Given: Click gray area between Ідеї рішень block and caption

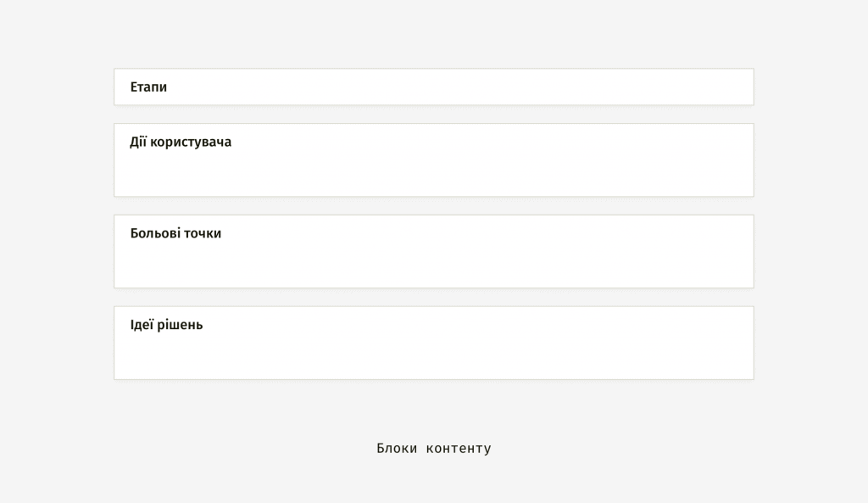Looking at the screenshot, I should (x=434, y=410).
